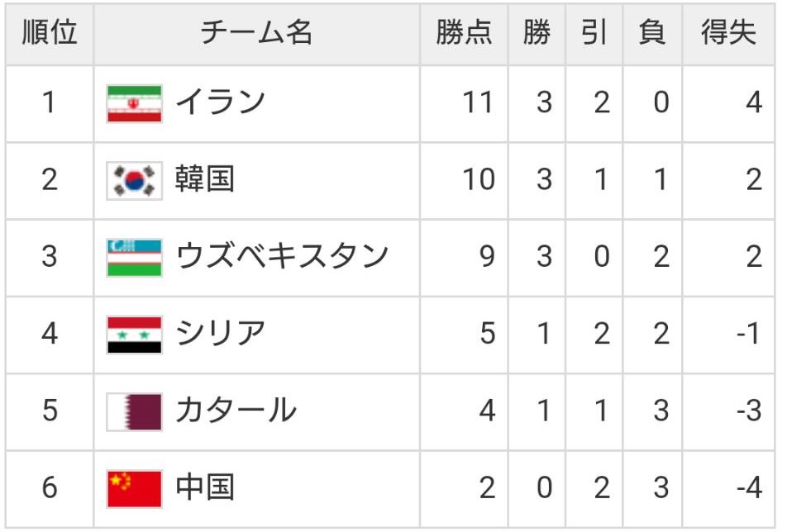Click the Iran flag icon
The image size is (787, 532).
134,104
